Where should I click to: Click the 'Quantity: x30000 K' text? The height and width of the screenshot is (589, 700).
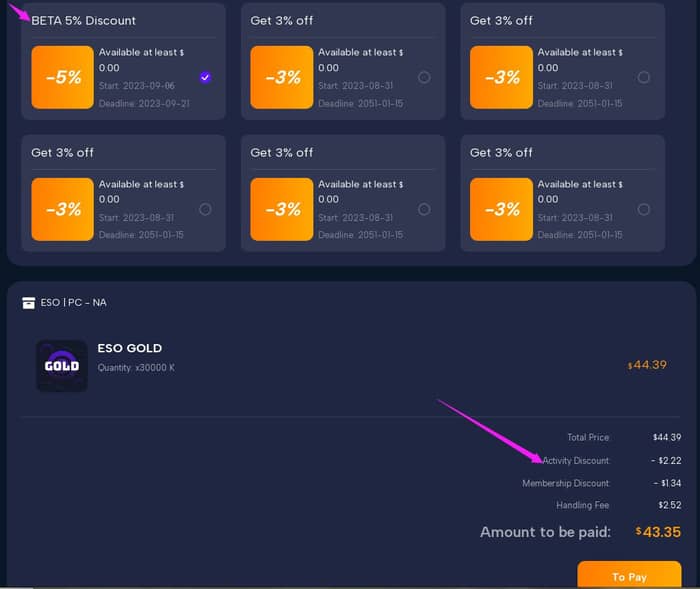[136, 368]
